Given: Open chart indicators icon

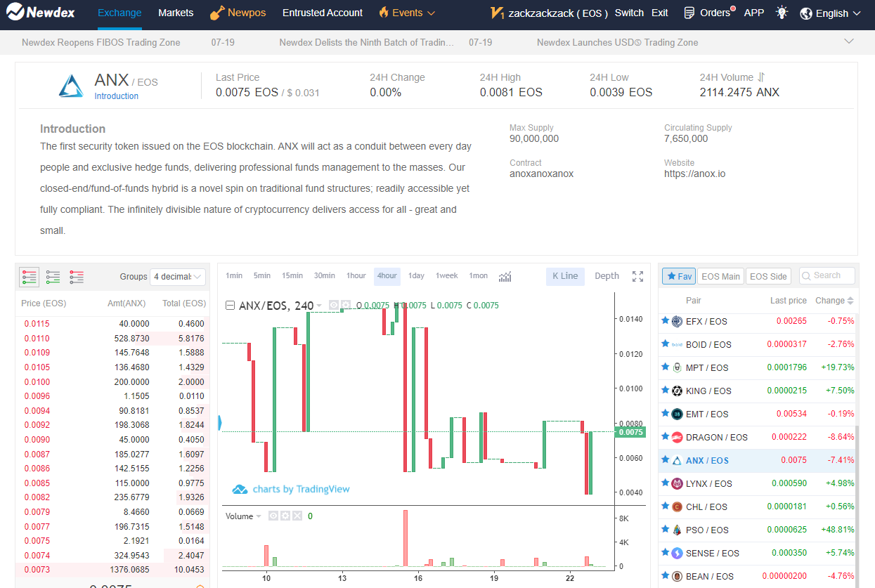Looking at the screenshot, I should click(505, 276).
